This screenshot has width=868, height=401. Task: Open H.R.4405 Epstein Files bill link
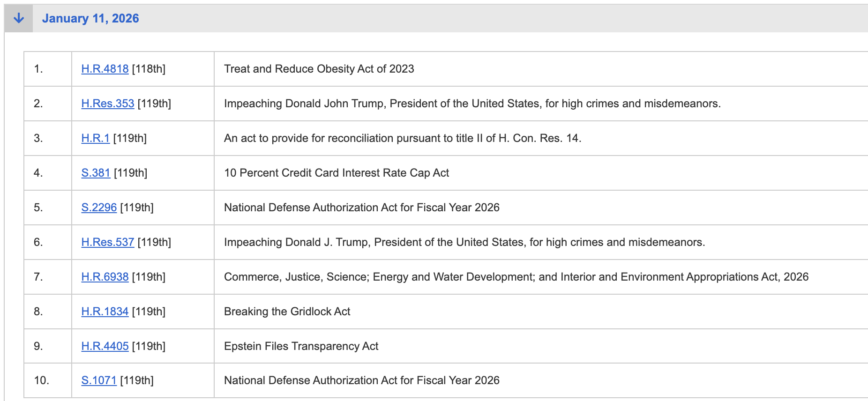105,346
